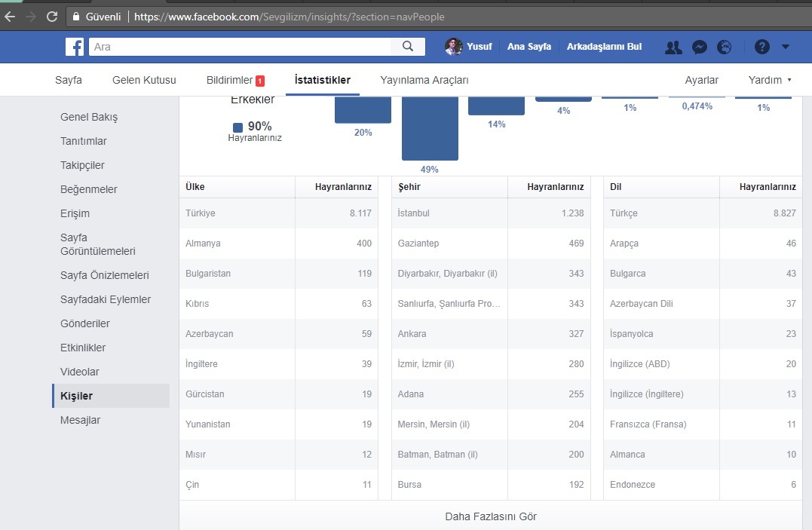Image resolution: width=812 pixels, height=530 pixels.
Task: Switch to the Sayfa tab
Action: tap(69, 80)
